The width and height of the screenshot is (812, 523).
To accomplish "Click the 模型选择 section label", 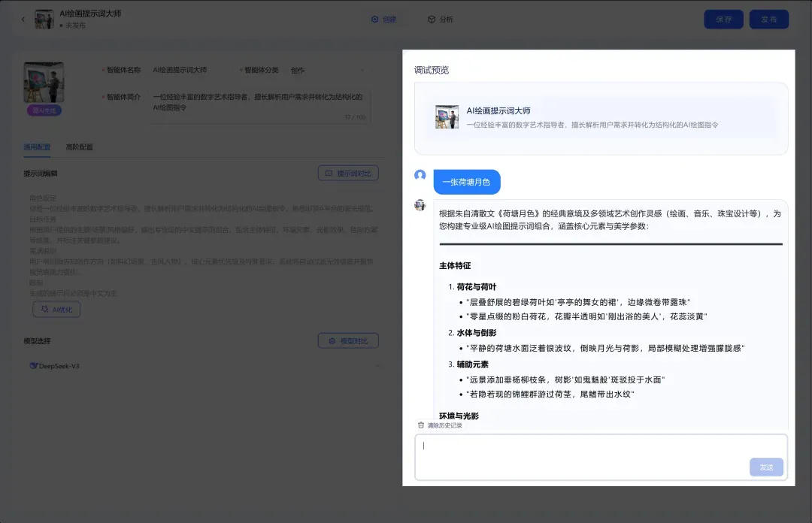I will 37,340.
